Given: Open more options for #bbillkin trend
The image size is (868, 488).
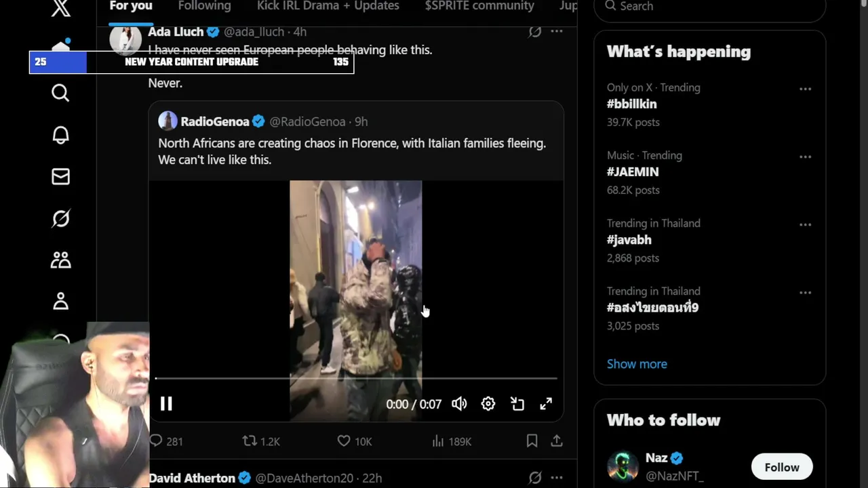Looking at the screenshot, I should [x=805, y=89].
